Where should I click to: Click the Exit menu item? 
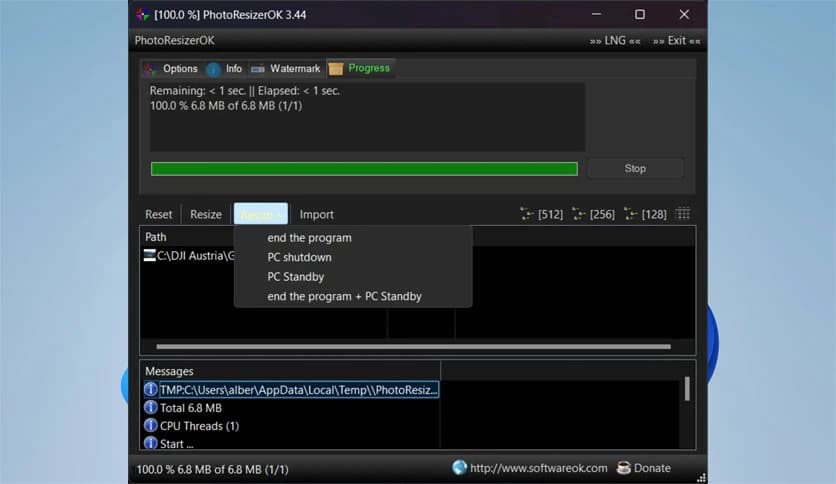[677, 41]
